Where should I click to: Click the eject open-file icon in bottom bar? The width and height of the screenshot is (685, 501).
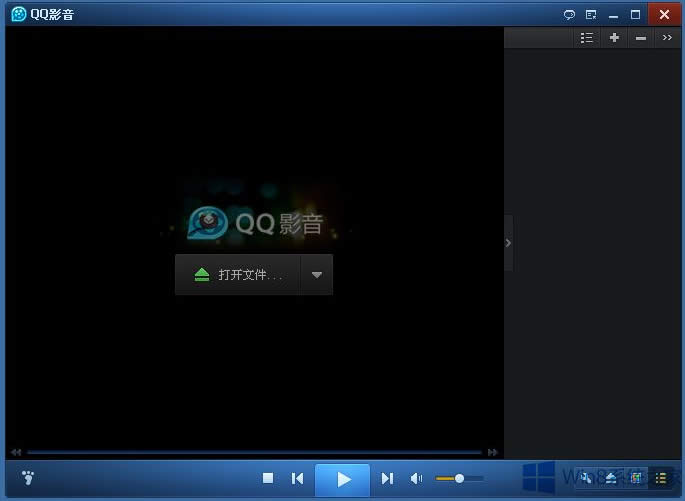pos(611,479)
